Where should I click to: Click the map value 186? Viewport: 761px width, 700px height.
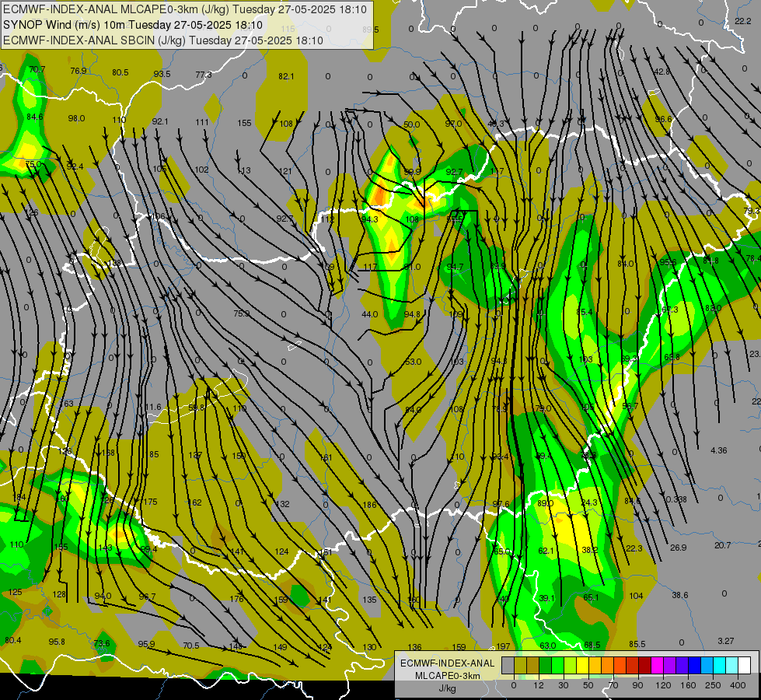[x=370, y=505]
